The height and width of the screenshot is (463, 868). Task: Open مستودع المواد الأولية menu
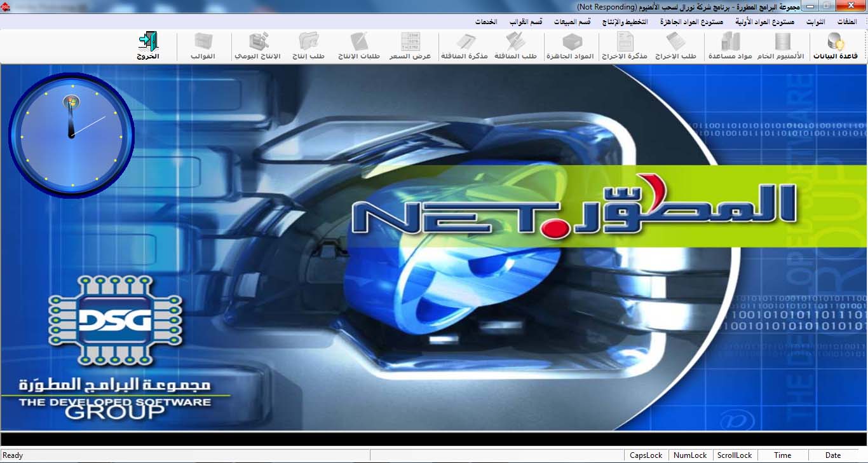click(765, 22)
